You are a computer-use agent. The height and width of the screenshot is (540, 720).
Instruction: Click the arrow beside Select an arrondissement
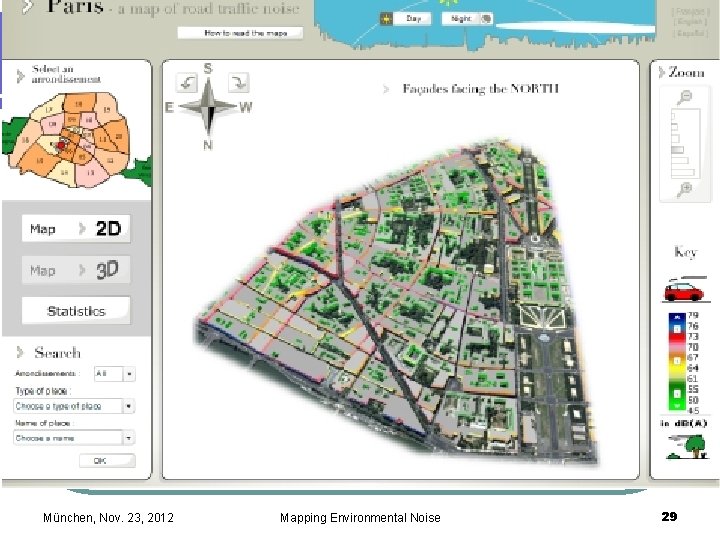pos(20,76)
